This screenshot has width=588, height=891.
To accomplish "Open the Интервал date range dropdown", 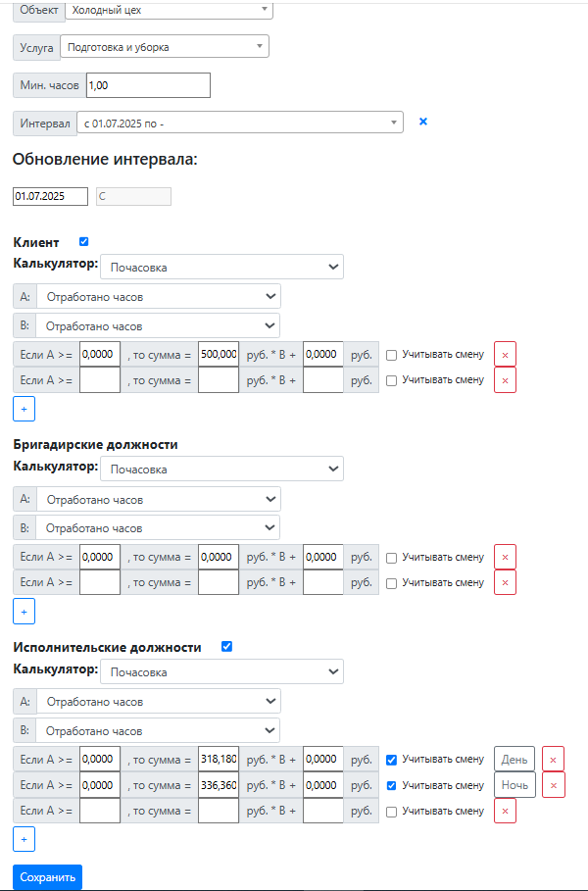I will pos(240,123).
